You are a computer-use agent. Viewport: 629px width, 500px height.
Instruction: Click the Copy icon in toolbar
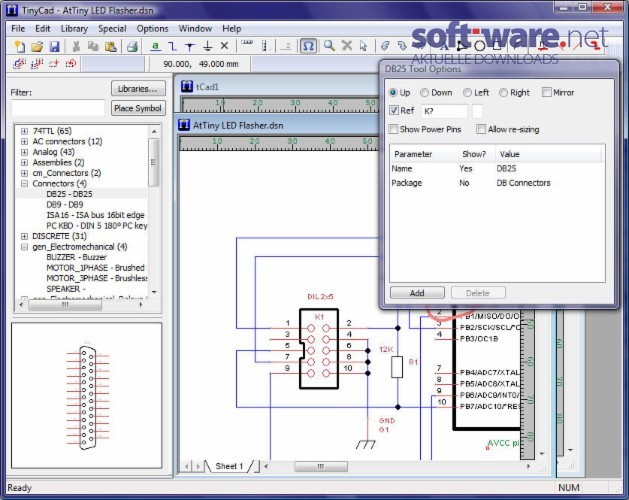pyautogui.click(x=93, y=47)
